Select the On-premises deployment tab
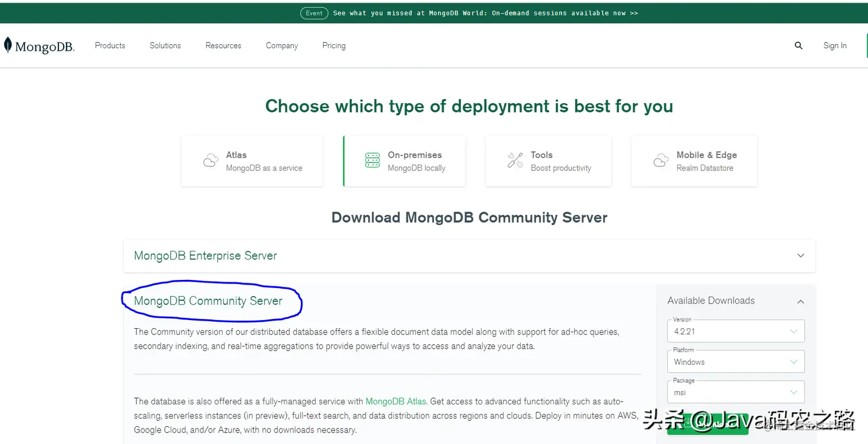Viewport: 868px width, 444px height. pos(404,161)
